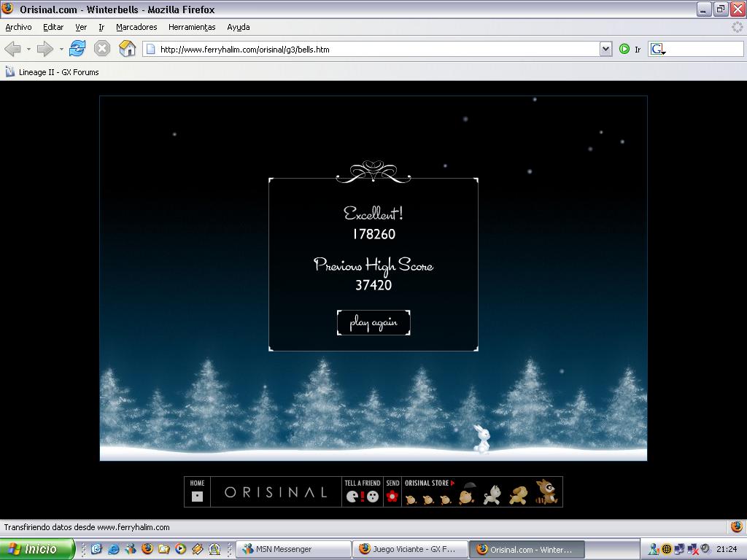Screen dimensions: 747x560
Task: Click the 178260 score text
Action: coord(374,234)
